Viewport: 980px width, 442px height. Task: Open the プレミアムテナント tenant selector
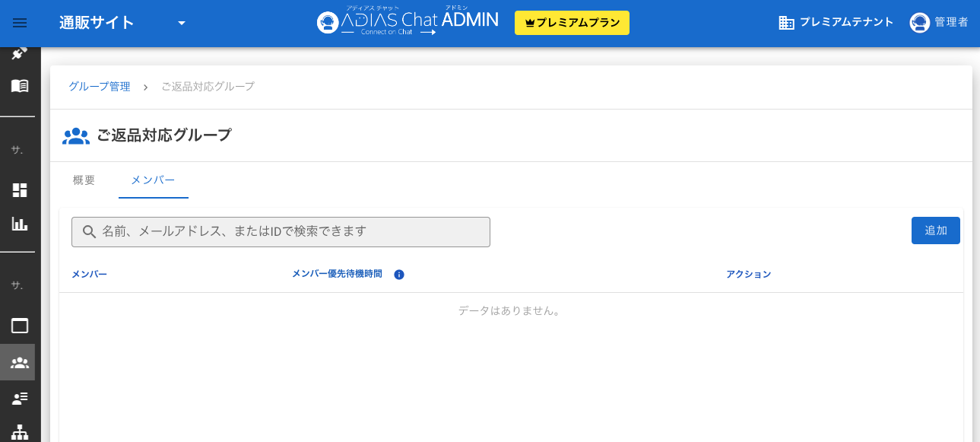coord(836,23)
